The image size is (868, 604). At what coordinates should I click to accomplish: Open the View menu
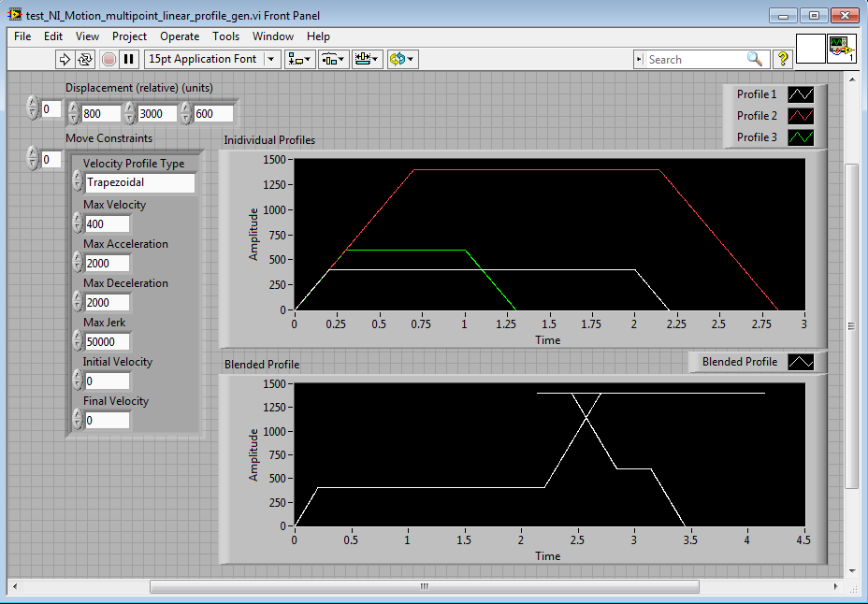88,36
